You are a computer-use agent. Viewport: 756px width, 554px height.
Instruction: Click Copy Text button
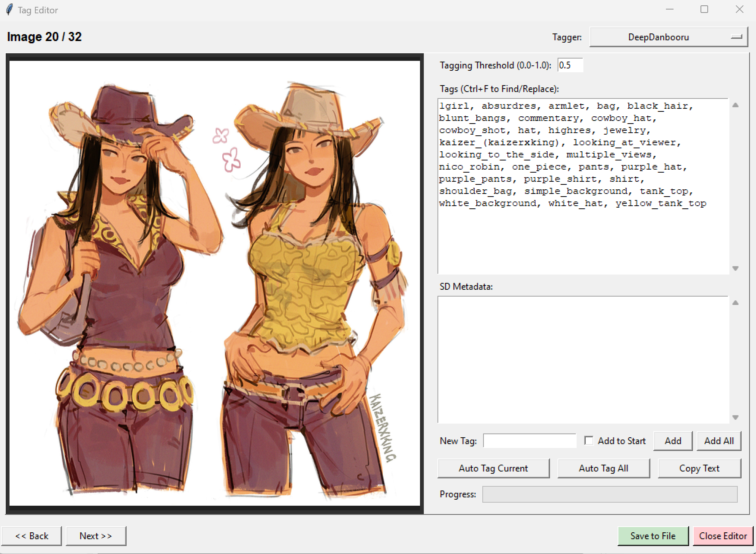[x=699, y=468]
